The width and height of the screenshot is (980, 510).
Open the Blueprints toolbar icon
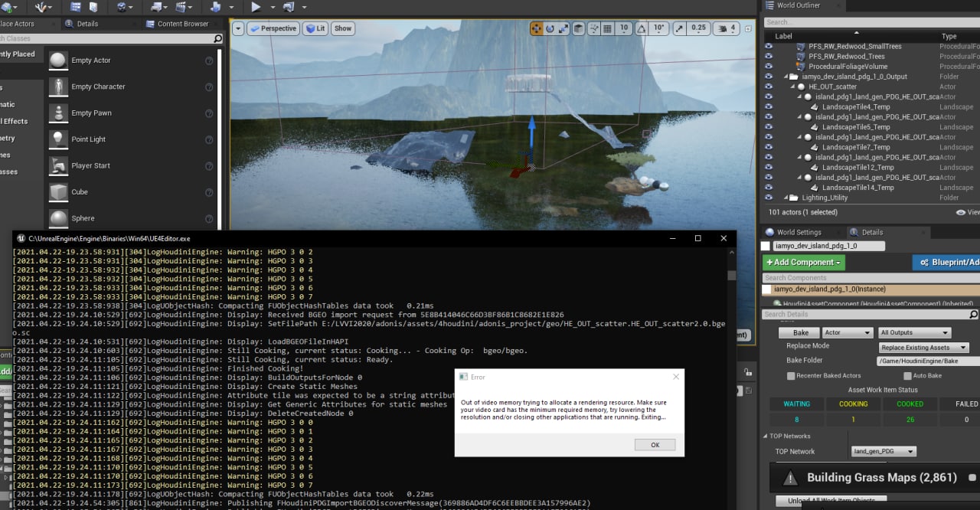(x=158, y=7)
